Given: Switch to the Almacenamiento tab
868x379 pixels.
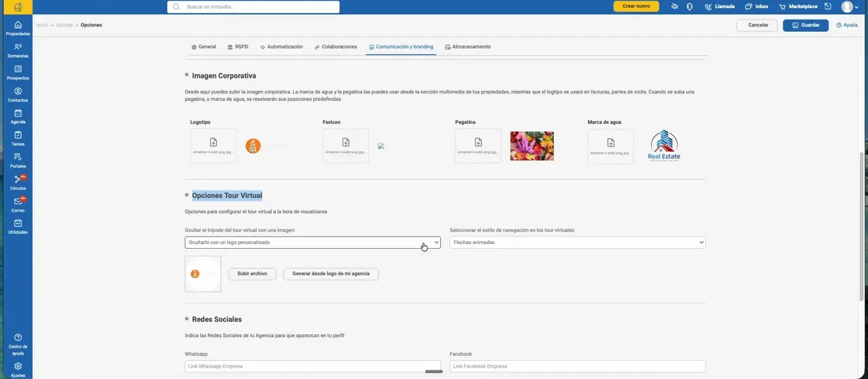Looking at the screenshot, I should [x=468, y=47].
